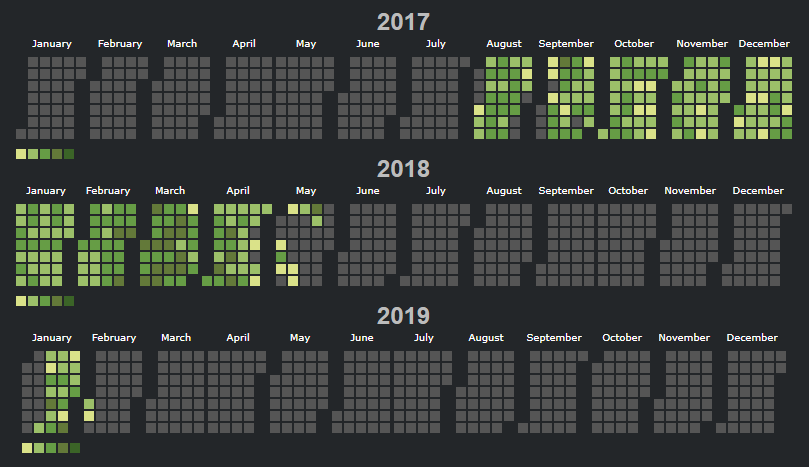Pick the pale yellow legend swatch under 2018
This screenshot has width=809, height=467.
[x=21, y=301]
